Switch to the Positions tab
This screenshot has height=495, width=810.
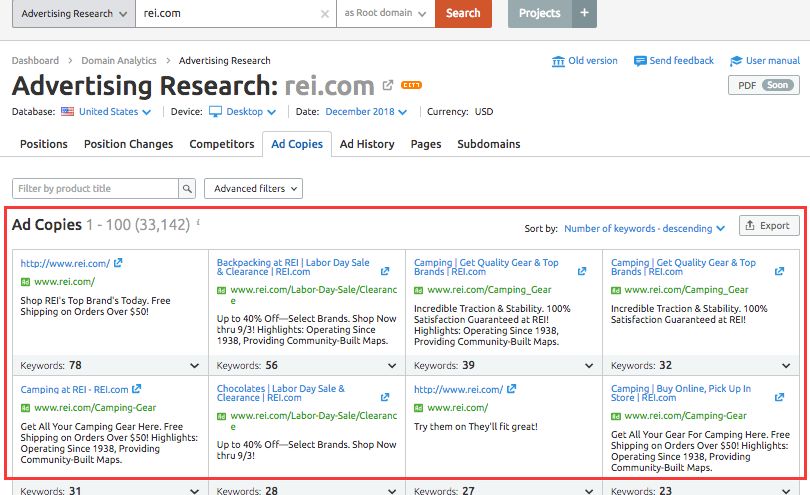(44, 144)
